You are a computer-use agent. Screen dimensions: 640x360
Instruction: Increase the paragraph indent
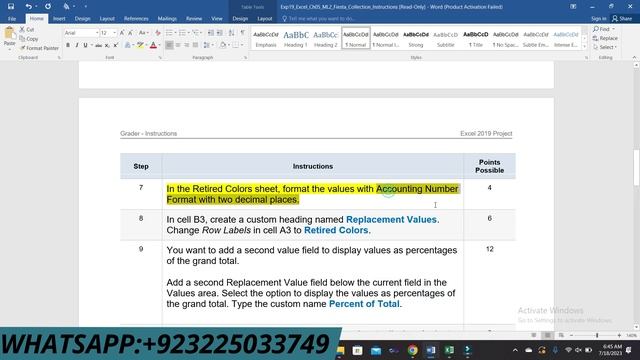[x=220, y=33]
